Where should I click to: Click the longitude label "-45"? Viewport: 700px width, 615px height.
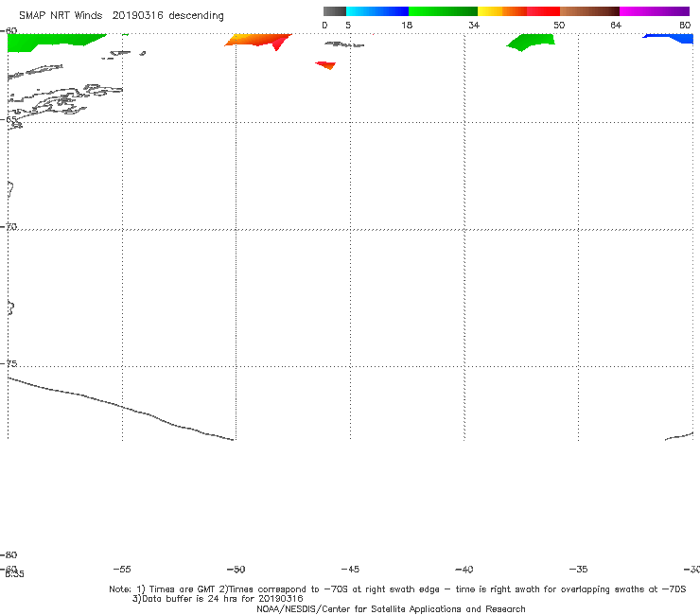[350, 569]
